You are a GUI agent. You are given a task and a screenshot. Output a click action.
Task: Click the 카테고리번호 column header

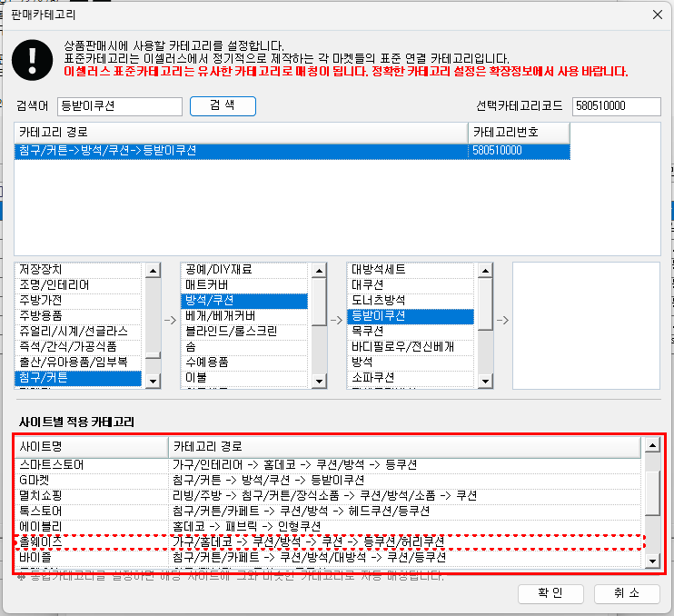pyautogui.click(x=519, y=133)
